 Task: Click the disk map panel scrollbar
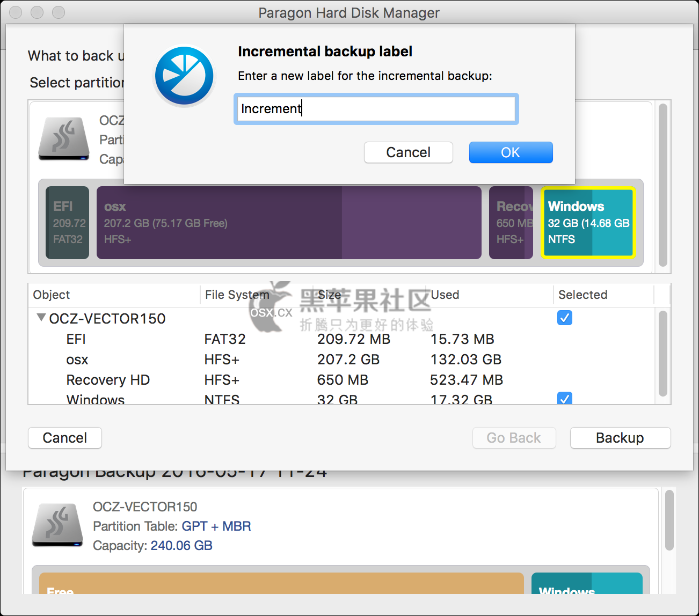pyautogui.click(x=663, y=185)
